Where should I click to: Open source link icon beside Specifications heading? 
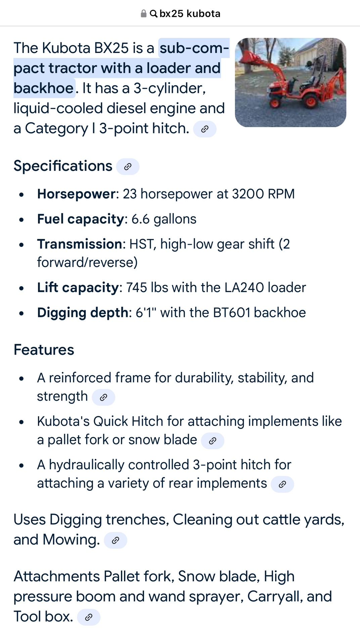click(128, 167)
